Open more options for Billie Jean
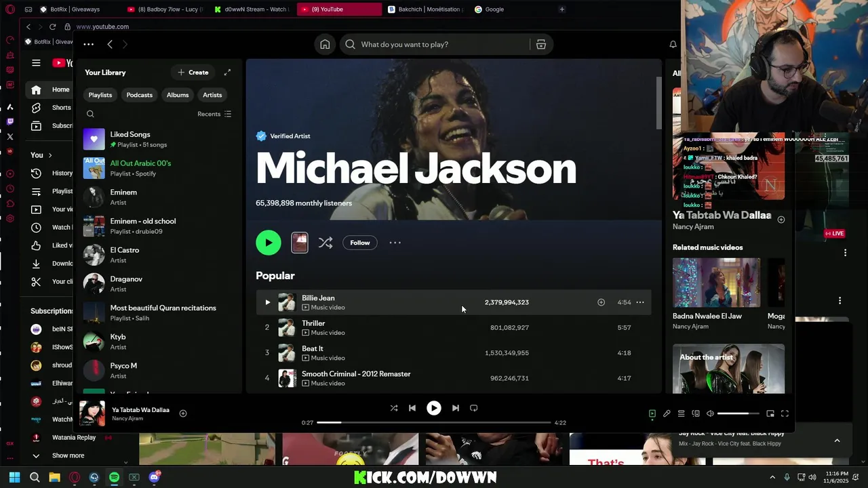Viewport: 868px width, 488px height. (x=640, y=302)
